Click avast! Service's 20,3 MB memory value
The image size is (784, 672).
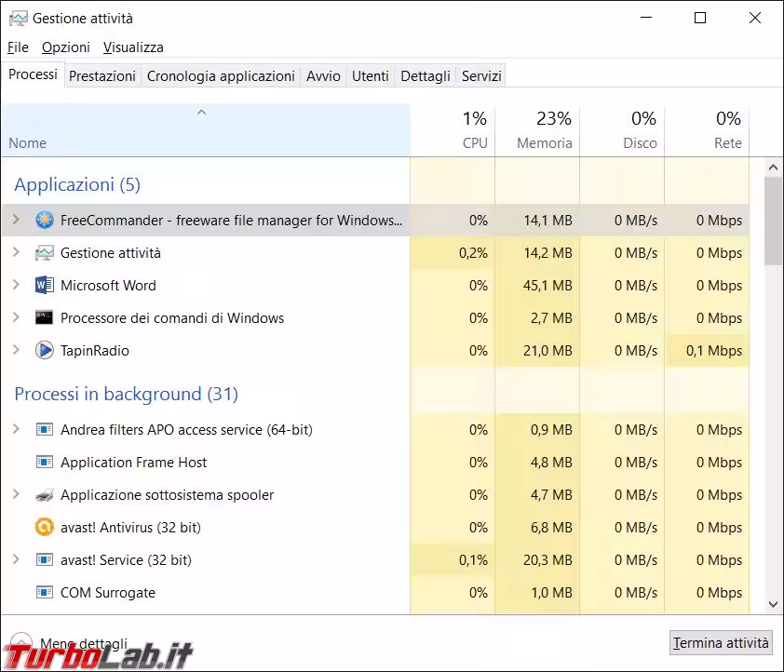click(x=547, y=560)
